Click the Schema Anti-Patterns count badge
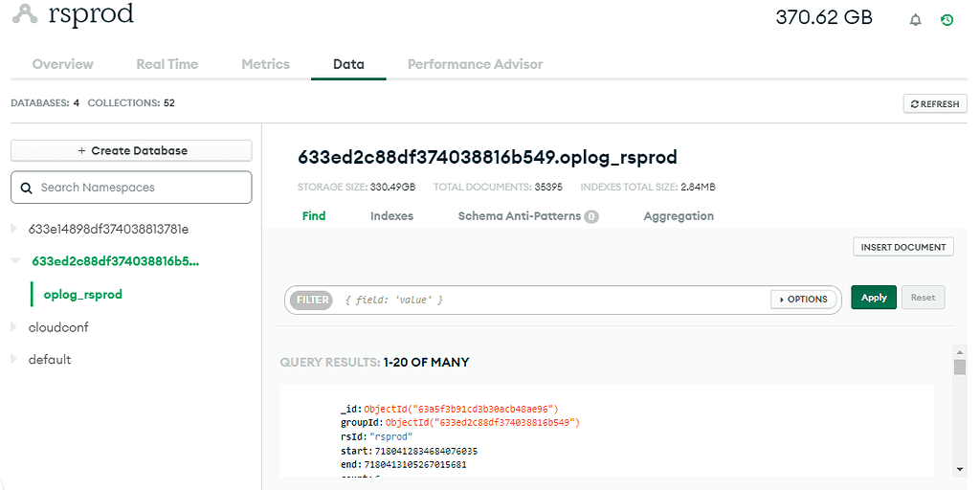 point(591,216)
